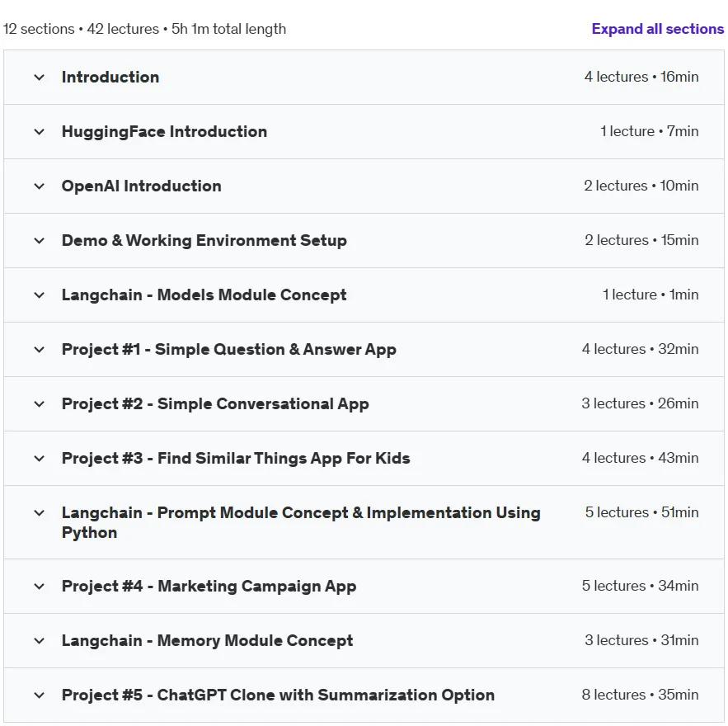The height and width of the screenshot is (726, 728).
Task: Expand Langchain Models Module Concept chevron
Action: pos(40,295)
